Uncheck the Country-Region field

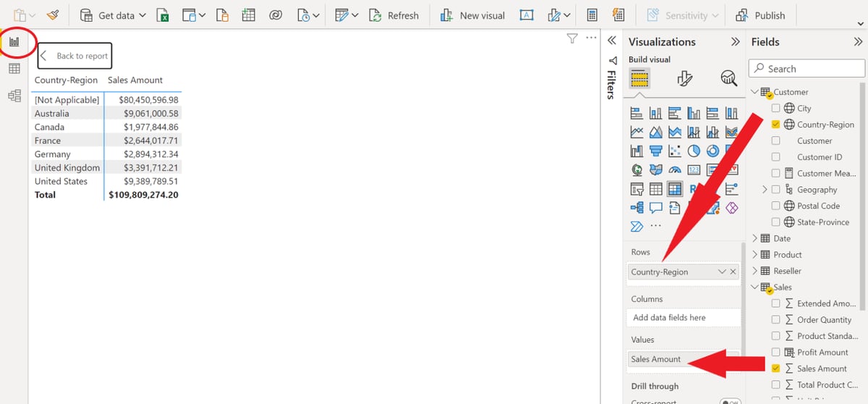coord(776,125)
